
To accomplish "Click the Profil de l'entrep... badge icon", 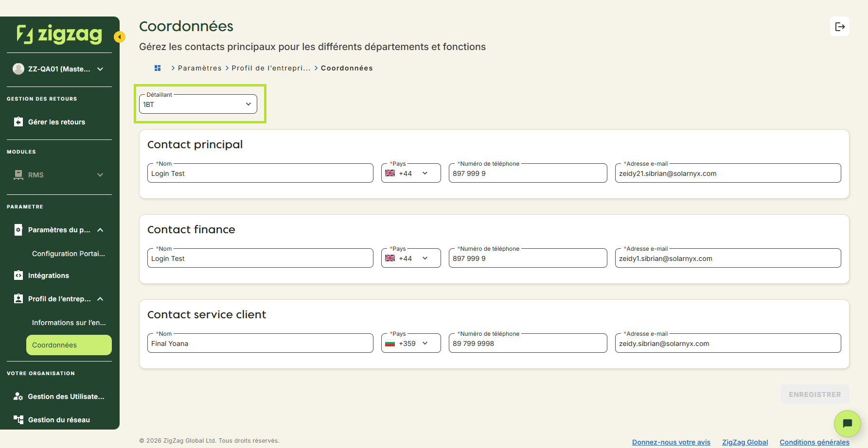I will click(x=18, y=299).
